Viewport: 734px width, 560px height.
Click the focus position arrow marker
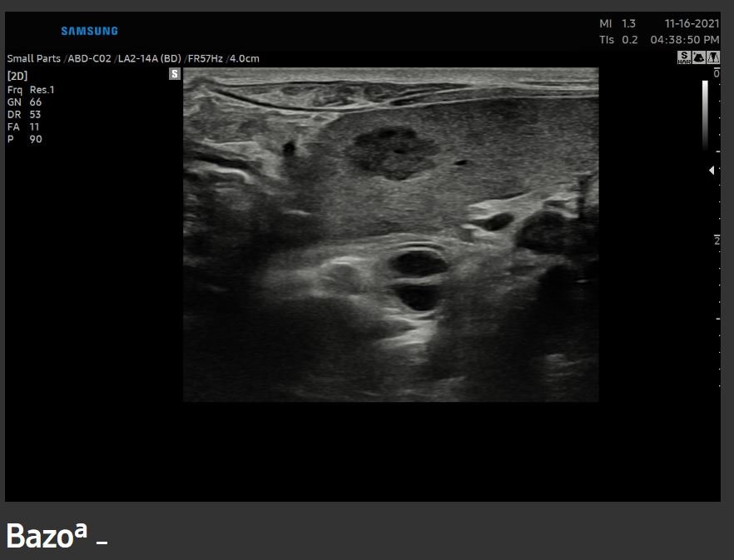tap(712, 171)
